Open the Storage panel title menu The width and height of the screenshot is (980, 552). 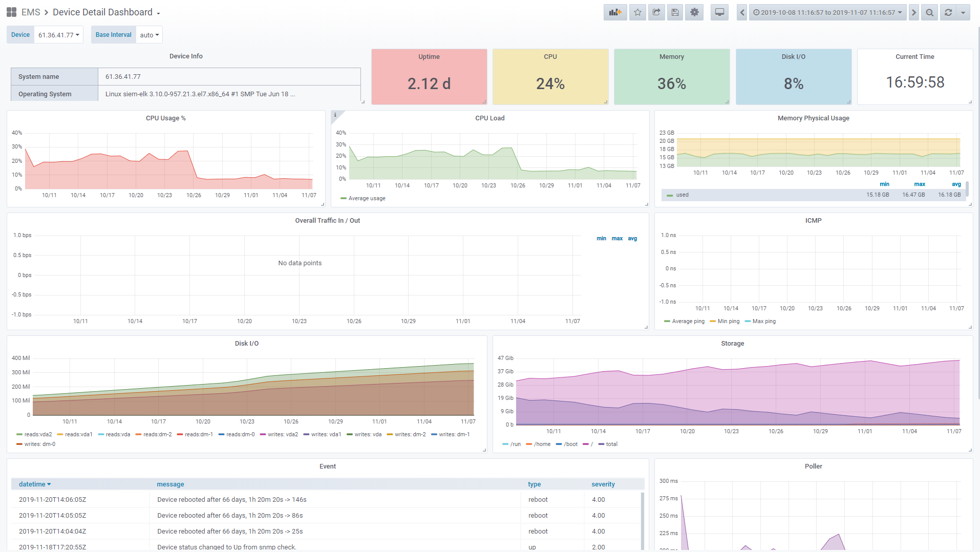(x=733, y=344)
